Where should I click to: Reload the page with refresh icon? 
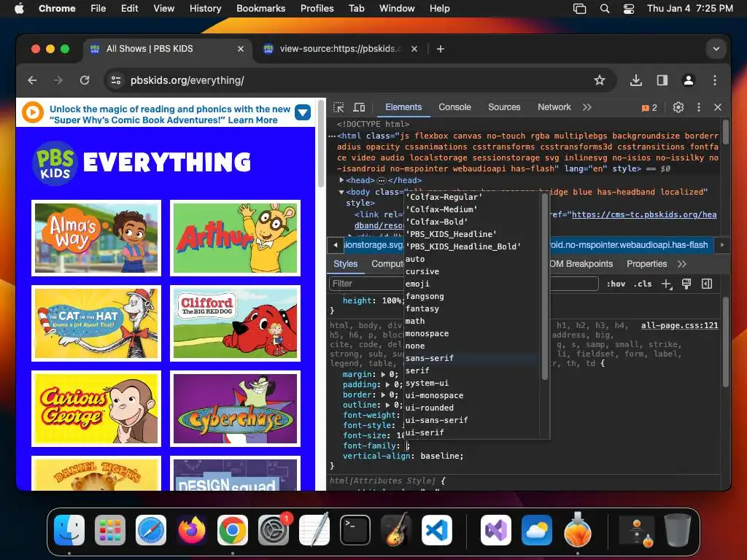(85, 80)
